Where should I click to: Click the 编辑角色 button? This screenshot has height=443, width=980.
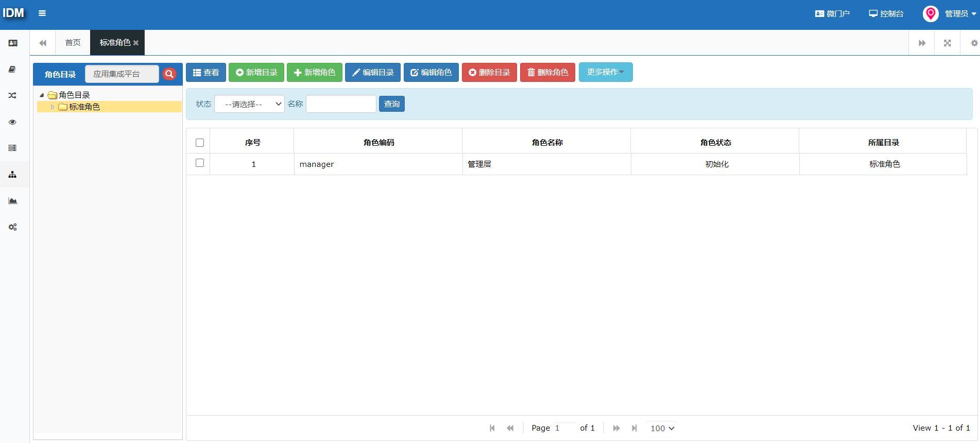tap(431, 72)
